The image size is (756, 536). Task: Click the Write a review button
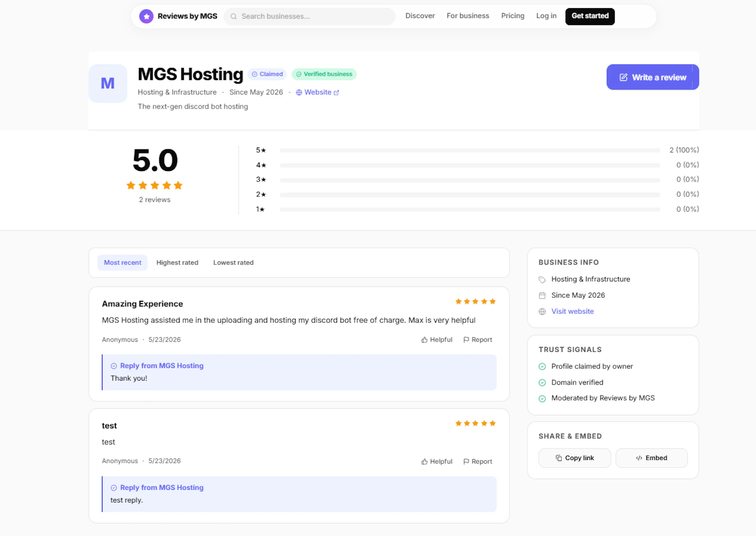[x=653, y=77]
